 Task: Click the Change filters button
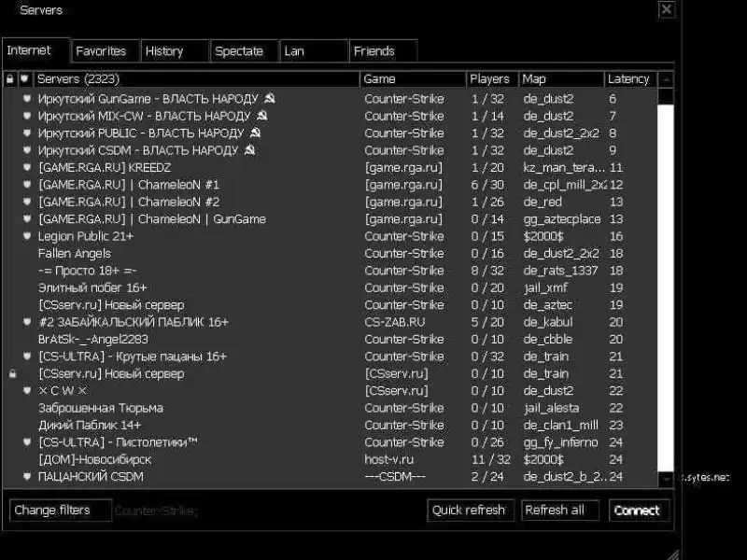(61, 511)
